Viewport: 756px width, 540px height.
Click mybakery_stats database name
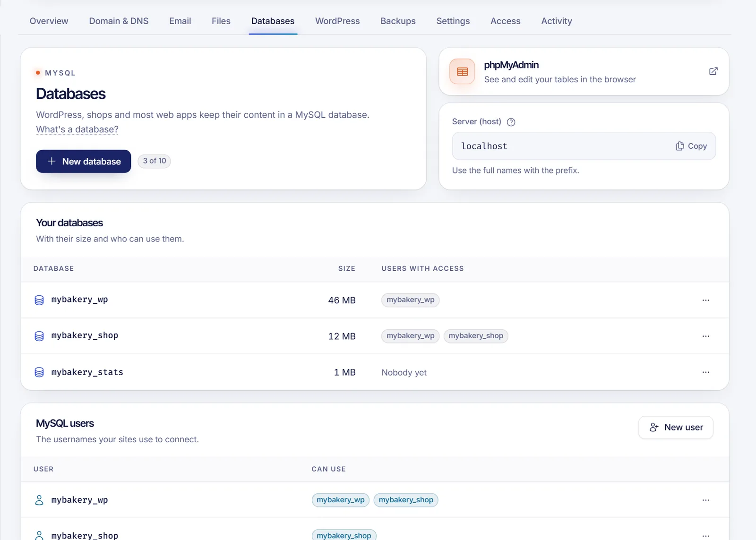click(x=87, y=372)
